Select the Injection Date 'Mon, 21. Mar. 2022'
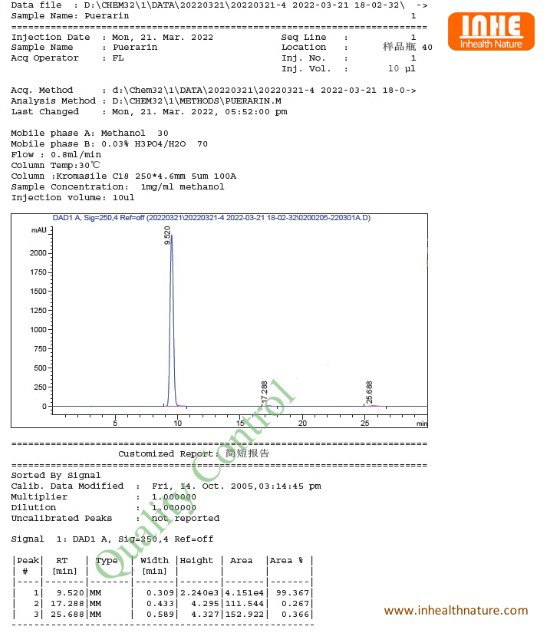The height and width of the screenshot is (633, 550). click(162, 37)
